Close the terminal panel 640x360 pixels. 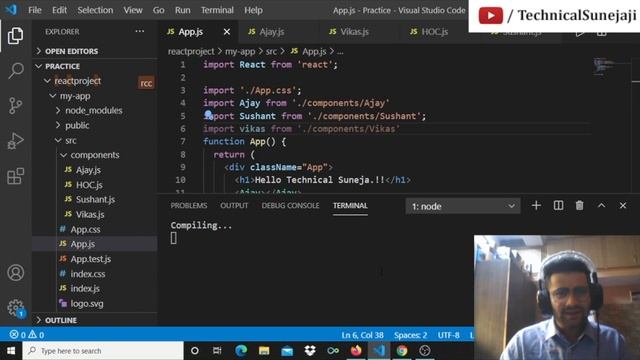click(x=622, y=205)
